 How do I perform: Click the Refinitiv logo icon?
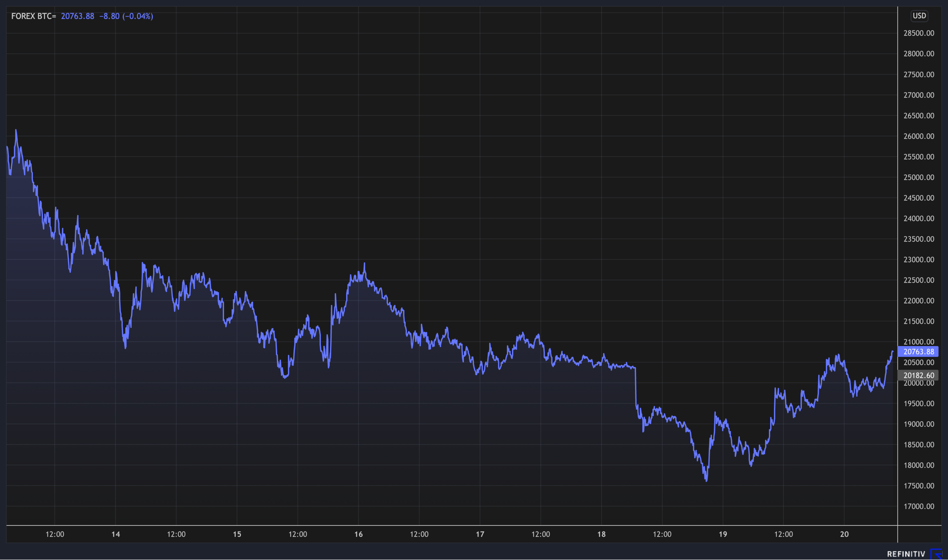click(x=936, y=554)
